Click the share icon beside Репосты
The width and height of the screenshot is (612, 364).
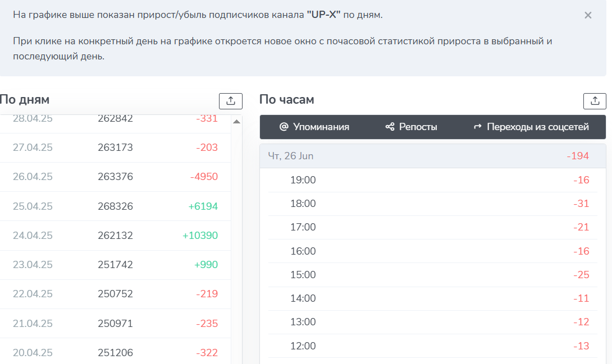point(389,126)
